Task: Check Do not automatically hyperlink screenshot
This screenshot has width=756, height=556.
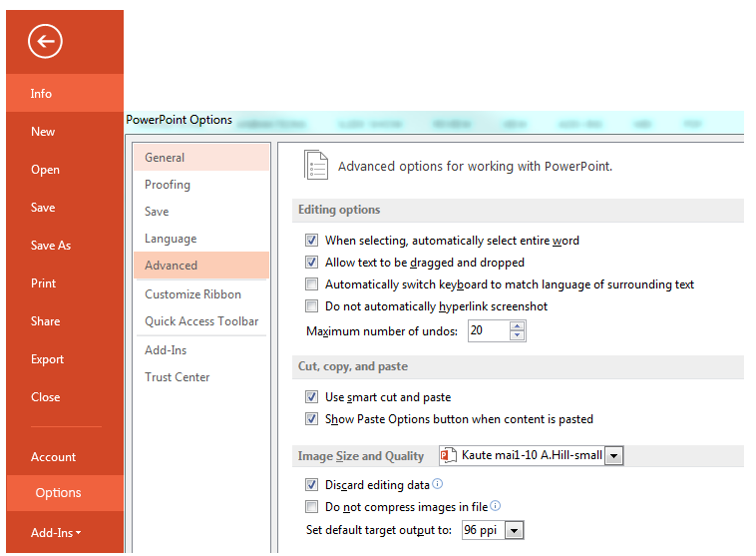Action: tap(311, 306)
